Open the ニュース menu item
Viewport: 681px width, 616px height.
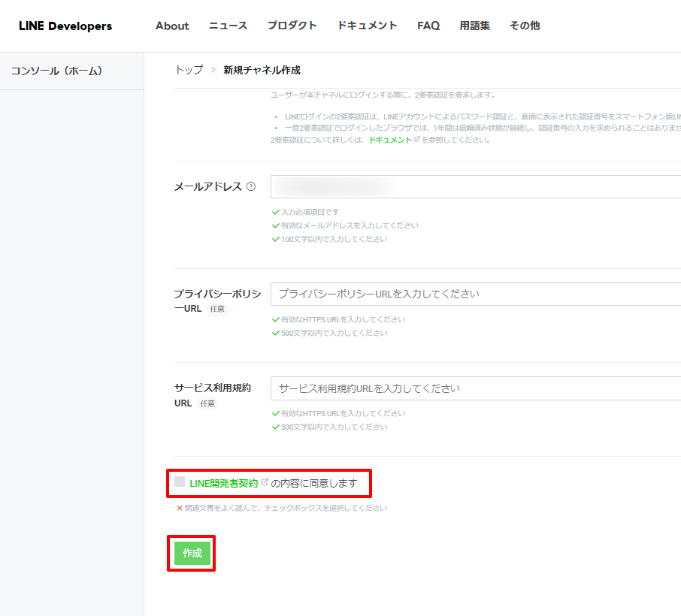click(x=228, y=26)
